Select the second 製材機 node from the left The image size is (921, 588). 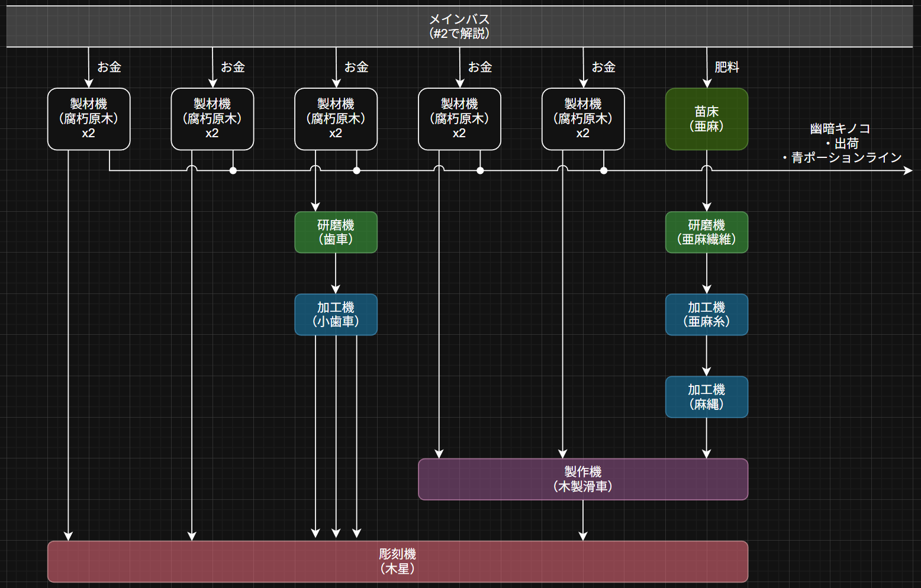coord(212,119)
